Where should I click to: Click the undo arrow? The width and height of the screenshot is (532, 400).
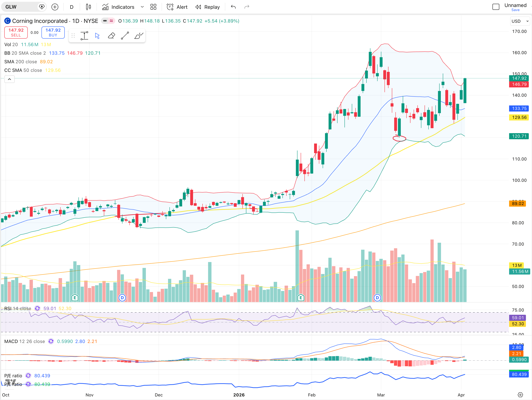tap(233, 7)
